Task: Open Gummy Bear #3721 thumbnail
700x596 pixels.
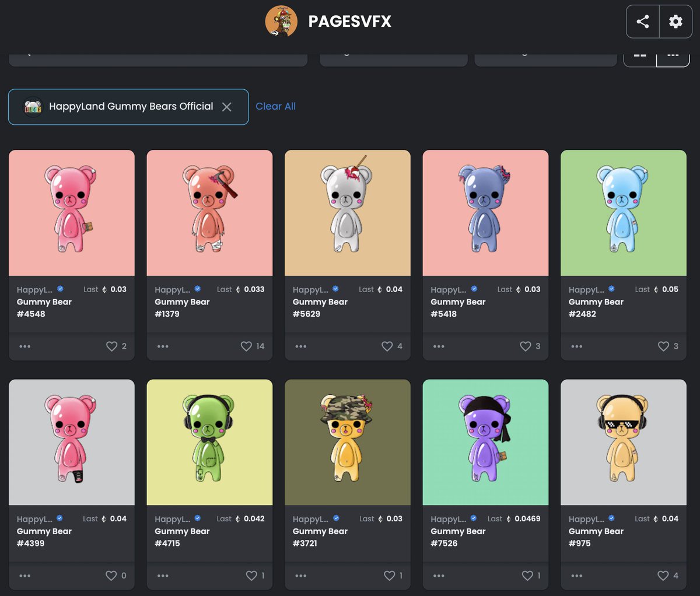Action: [x=348, y=442]
